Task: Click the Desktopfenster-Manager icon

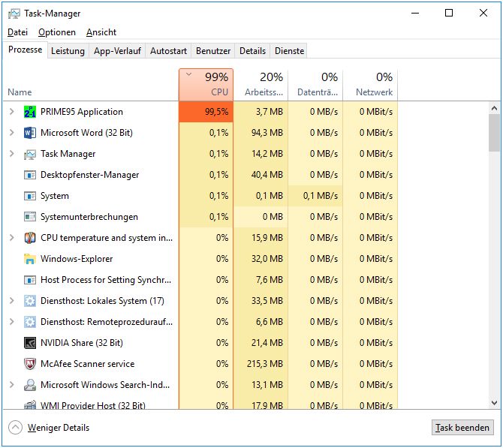Action: coord(30,175)
